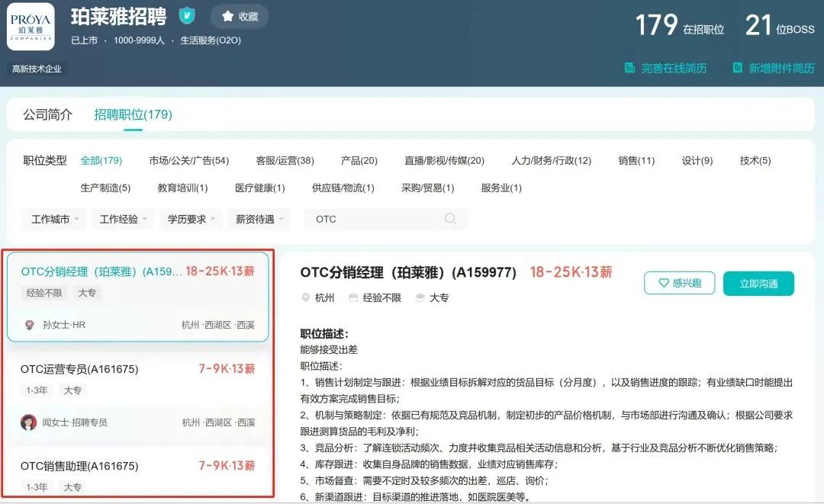Filter by 服务业(1) category
This screenshot has height=504, width=824.
(501, 188)
